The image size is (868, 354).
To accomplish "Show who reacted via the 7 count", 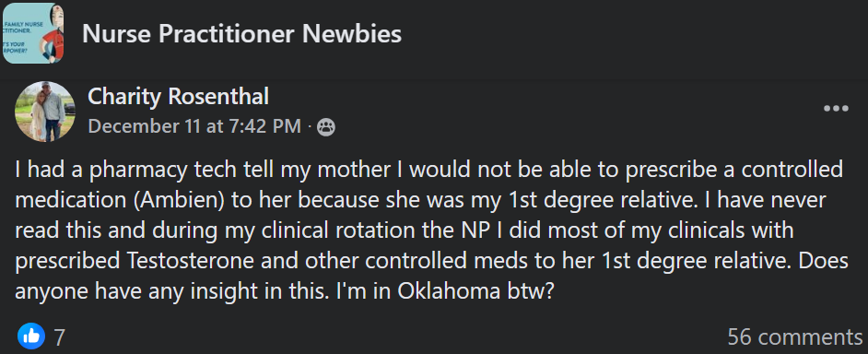I will [x=59, y=337].
